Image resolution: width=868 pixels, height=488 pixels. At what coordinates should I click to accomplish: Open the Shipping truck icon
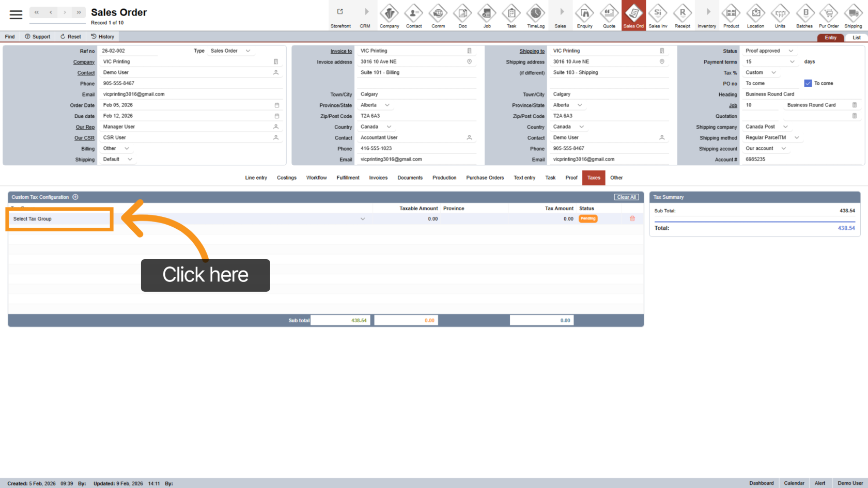pyautogui.click(x=853, y=15)
